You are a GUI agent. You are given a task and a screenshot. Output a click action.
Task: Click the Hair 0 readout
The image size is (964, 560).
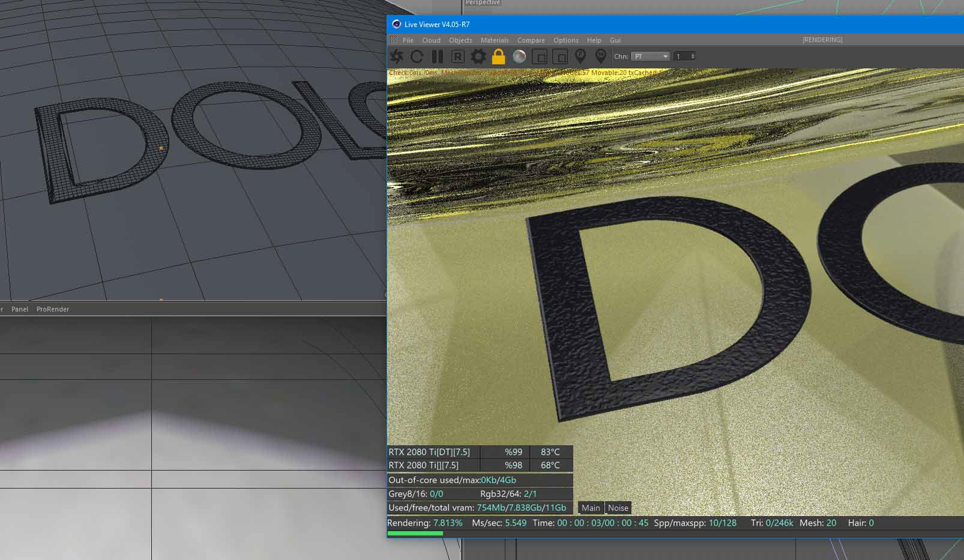[861, 523]
